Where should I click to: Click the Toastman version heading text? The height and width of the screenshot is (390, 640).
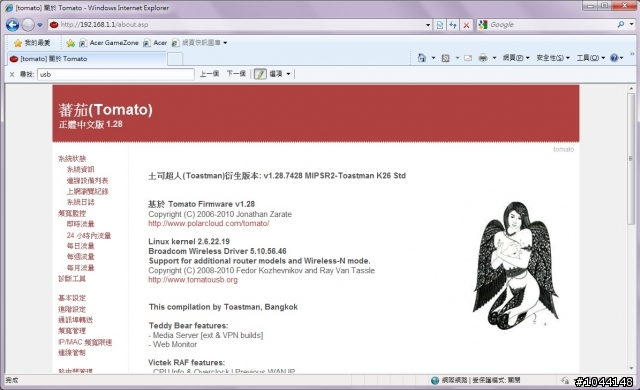click(277, 176)
